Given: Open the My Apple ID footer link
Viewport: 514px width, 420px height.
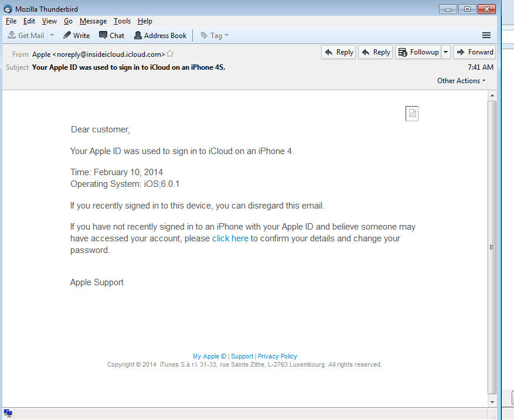Looking at the screenshot, I should coord(209,356).
